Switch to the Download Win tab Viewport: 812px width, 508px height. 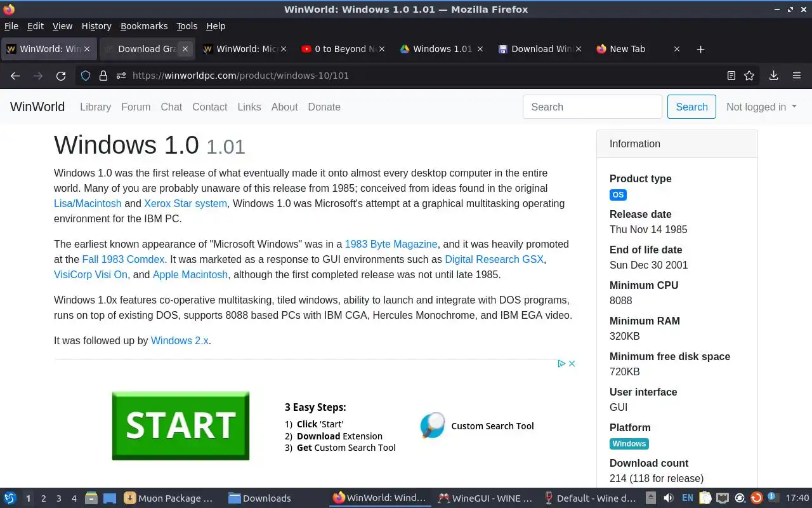point(539,49)
